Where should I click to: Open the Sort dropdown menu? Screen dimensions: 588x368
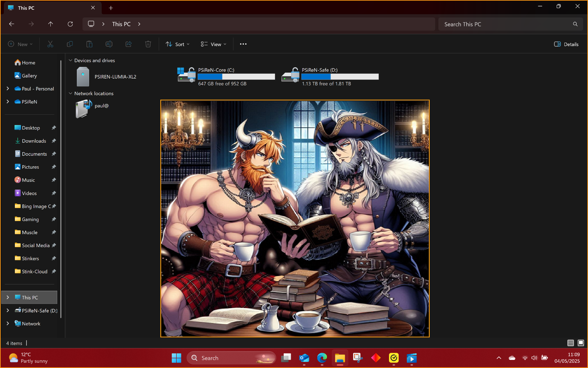[177, 44]
